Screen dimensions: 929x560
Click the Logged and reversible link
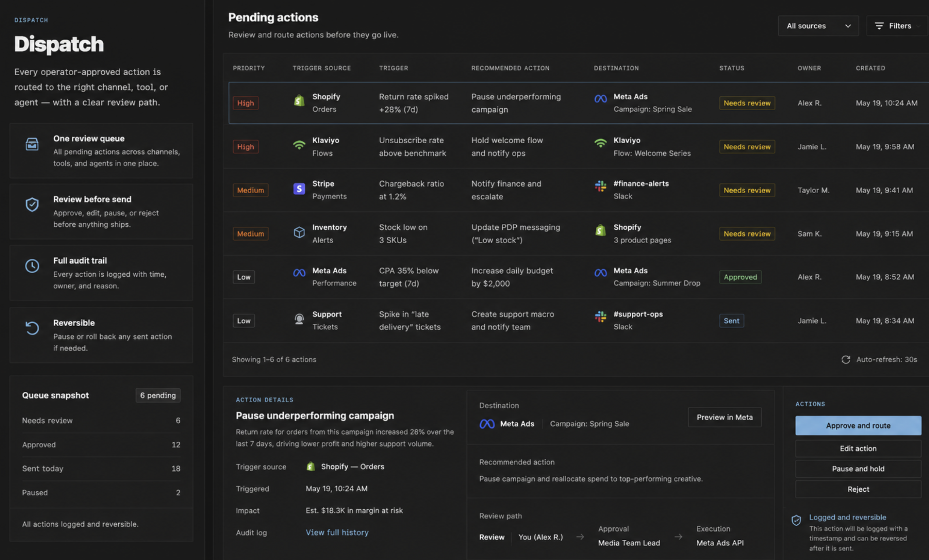847,517
